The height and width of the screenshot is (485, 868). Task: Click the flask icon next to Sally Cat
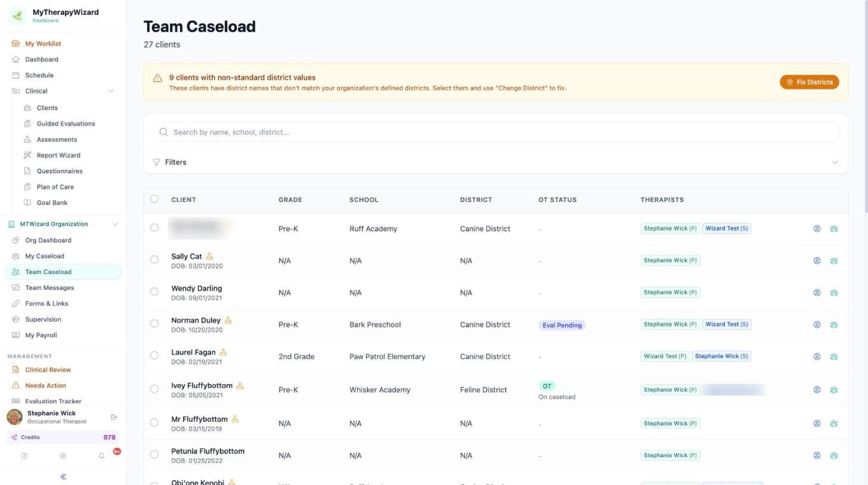coord(209,256)
